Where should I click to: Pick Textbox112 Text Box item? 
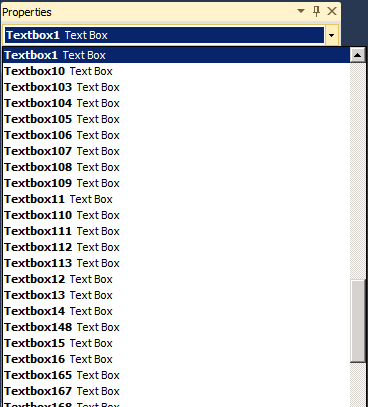tap(176, 247)
